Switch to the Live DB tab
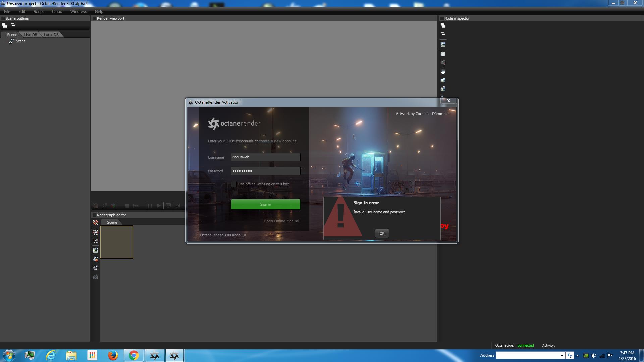The width and height of the screenshot is (644, 362). 31,35
